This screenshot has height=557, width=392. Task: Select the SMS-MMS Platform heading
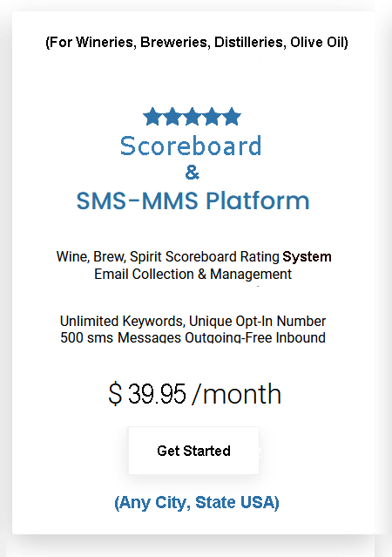pyautogui.click(x=193, y=200)
